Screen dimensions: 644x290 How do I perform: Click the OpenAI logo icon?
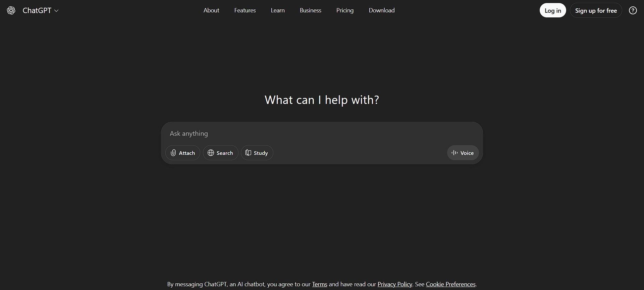[11, 10]
